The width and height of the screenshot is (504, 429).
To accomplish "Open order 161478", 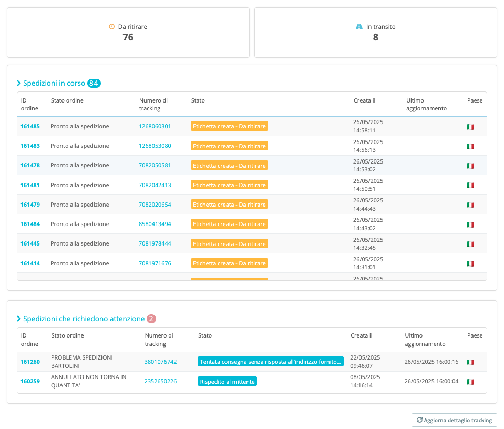I will coord(30,165).
